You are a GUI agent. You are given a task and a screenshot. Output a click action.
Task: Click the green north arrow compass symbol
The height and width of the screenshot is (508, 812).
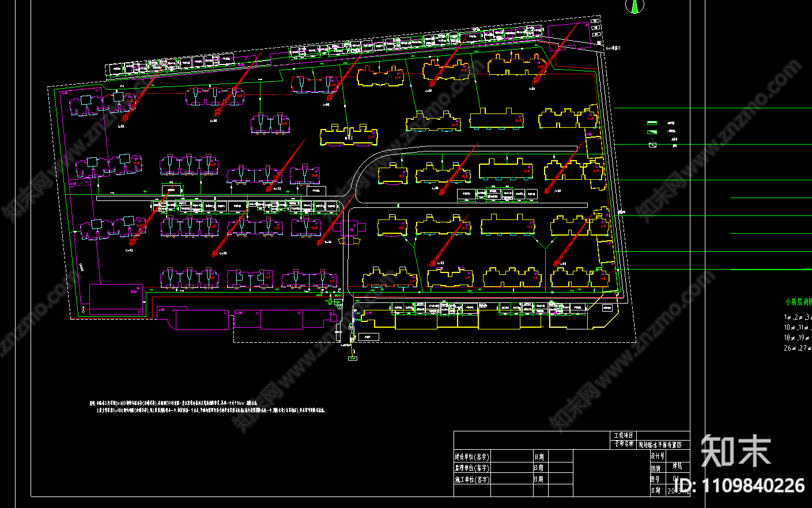[635, 6]
